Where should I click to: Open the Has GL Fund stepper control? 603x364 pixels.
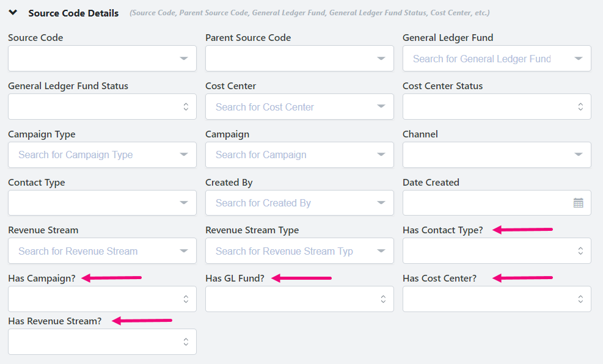[383, 299]
